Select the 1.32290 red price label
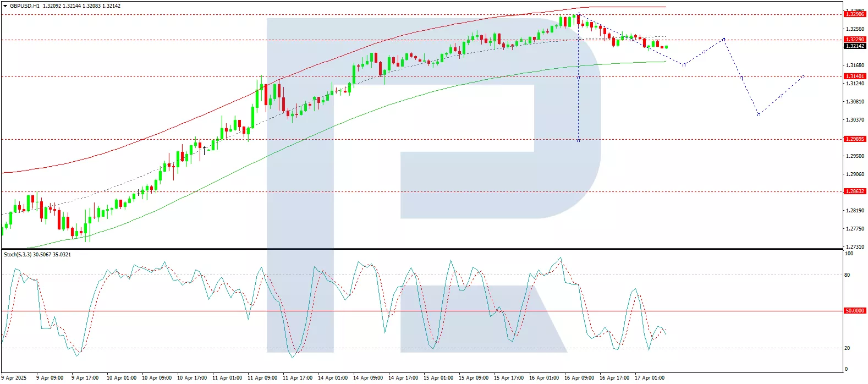The height and width of the screenshot is (384, 868). pos(855,40)
